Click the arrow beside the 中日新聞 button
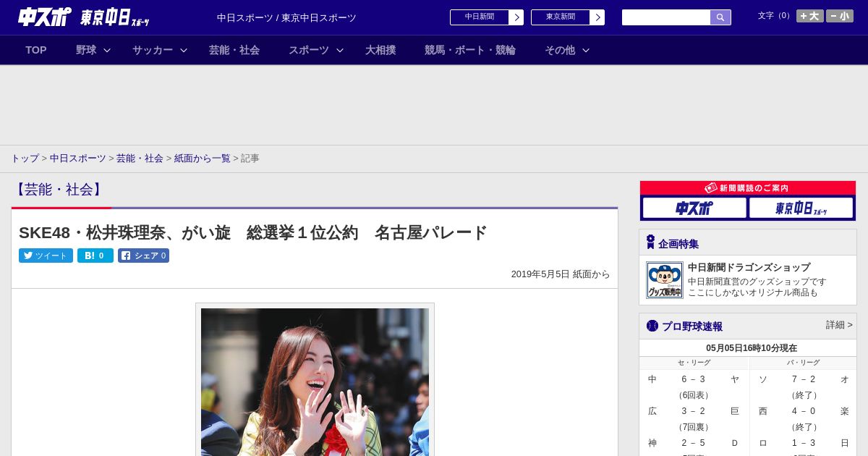Image resolution: width=868 pixels, height=456 pixels. 516,17
